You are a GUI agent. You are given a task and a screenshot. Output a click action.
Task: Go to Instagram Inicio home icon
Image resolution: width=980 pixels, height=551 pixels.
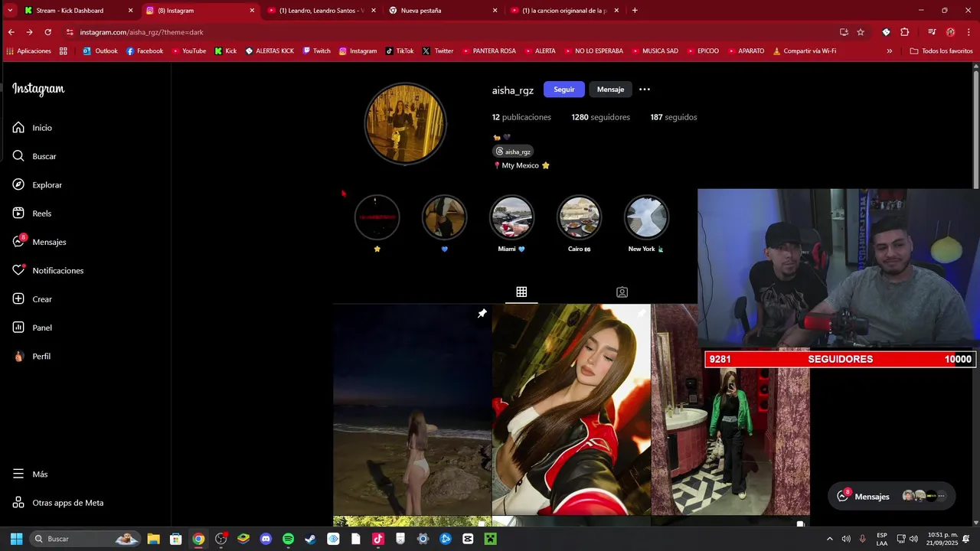tap(18, 128)
